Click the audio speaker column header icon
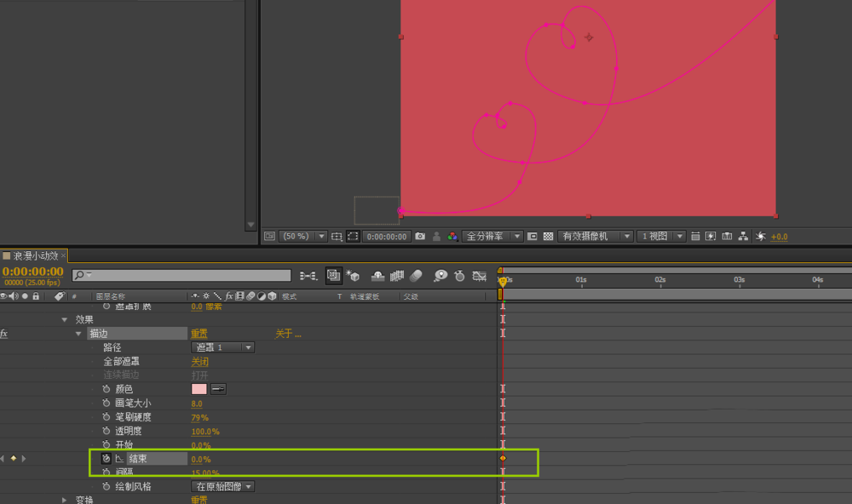This screenshot has height=504, width=852. tap(14, 296)
